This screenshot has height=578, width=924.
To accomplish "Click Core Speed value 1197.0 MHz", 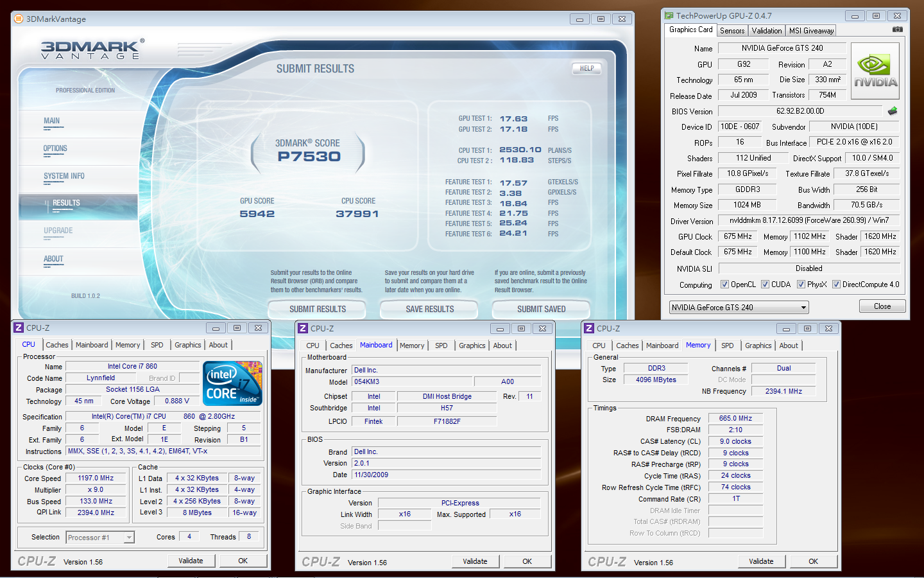I will 96,478.
